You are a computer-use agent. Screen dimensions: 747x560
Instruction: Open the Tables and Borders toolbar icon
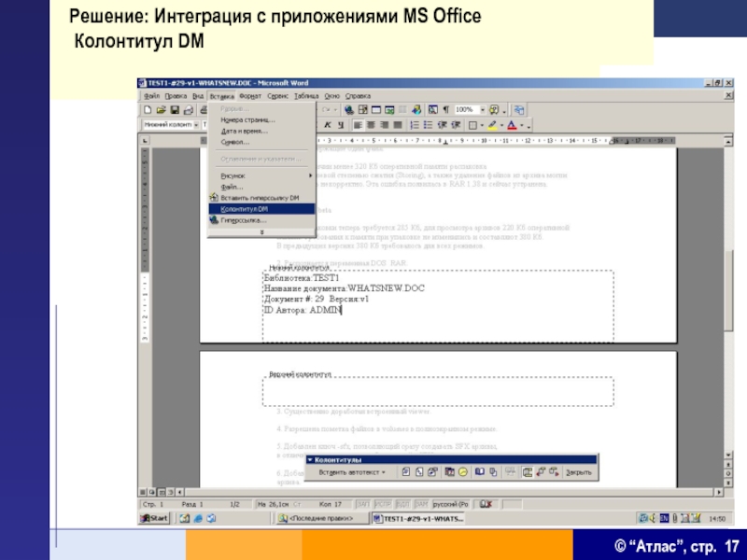[x=363, y=110]
